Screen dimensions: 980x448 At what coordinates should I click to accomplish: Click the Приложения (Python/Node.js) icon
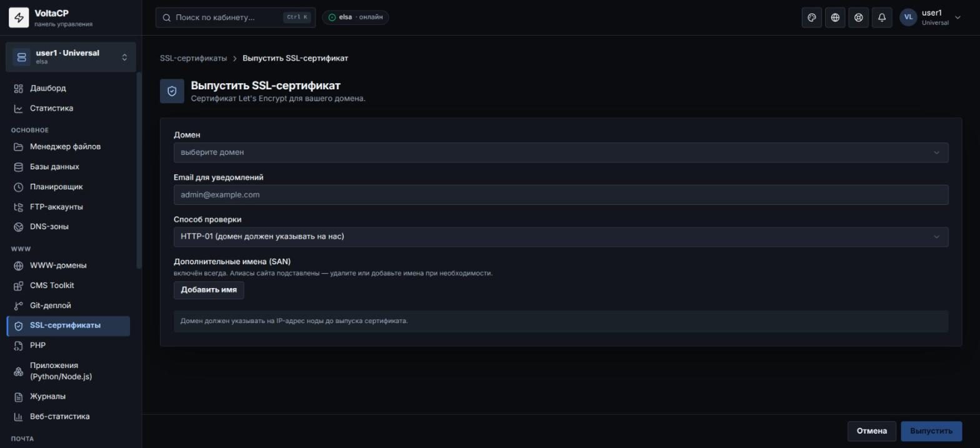(x=19, y=371)
